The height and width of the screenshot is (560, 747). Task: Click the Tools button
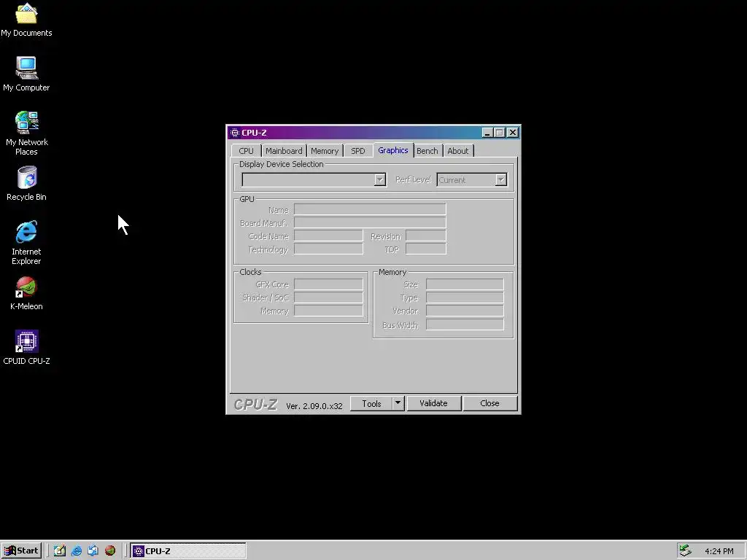pos(371,403)
